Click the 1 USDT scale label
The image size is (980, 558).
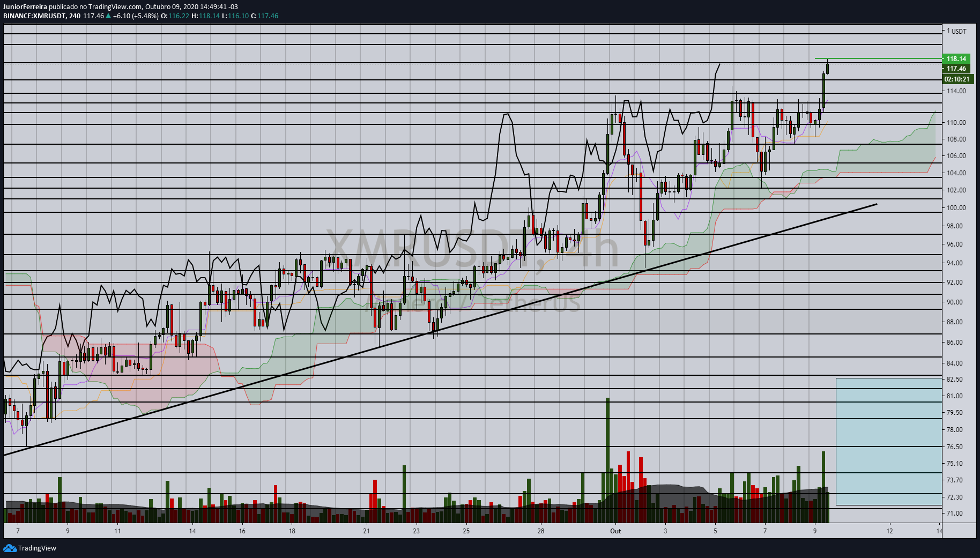pyautogui.click(x=956, y=31)
